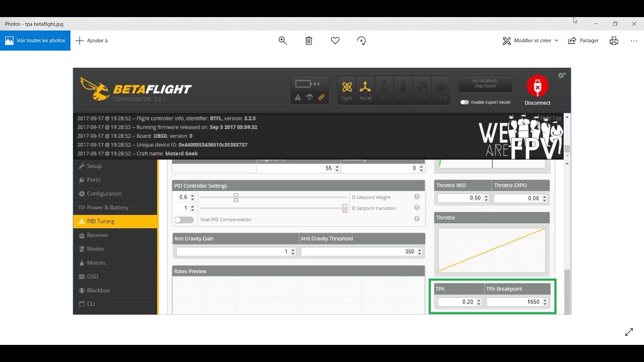
Task: Click the Throttle EXPO value field
Action: [x=520, y=199]
